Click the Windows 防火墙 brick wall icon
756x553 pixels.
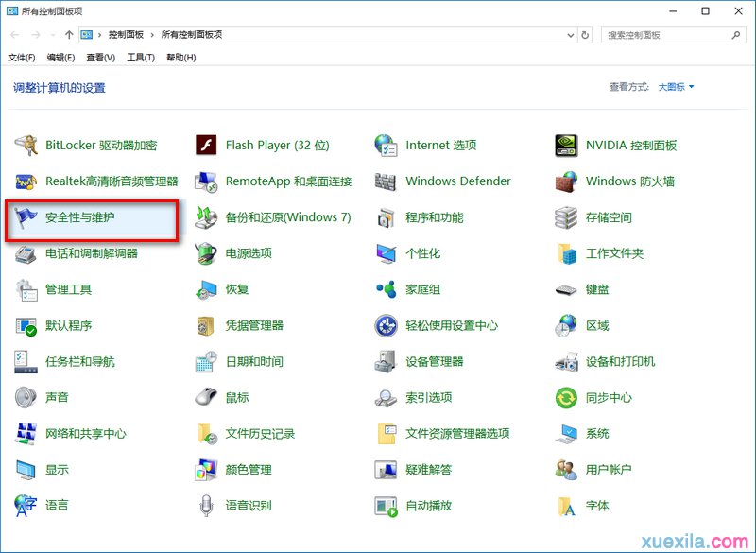[x=566, y=181]
